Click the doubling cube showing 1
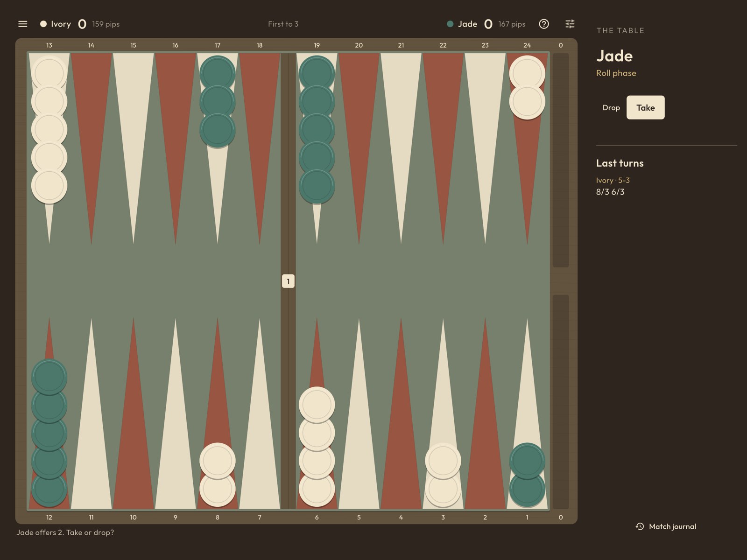The width and height of the screenshot is (747, 560). [x=288, y=281]
